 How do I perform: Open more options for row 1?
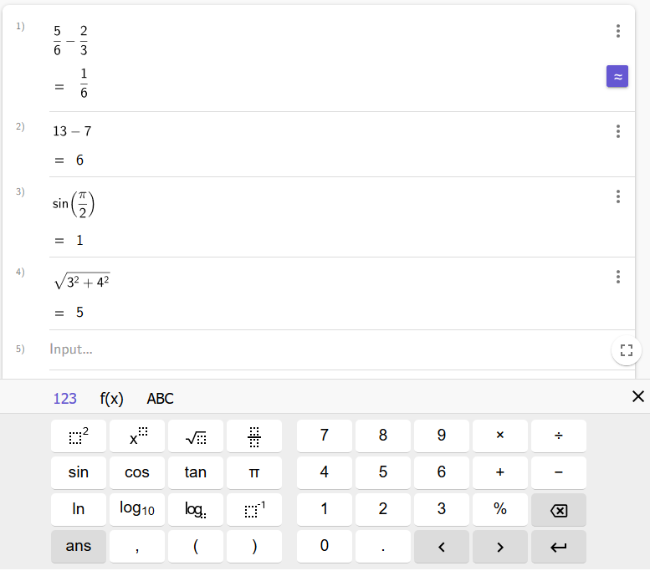pos(618,31)
